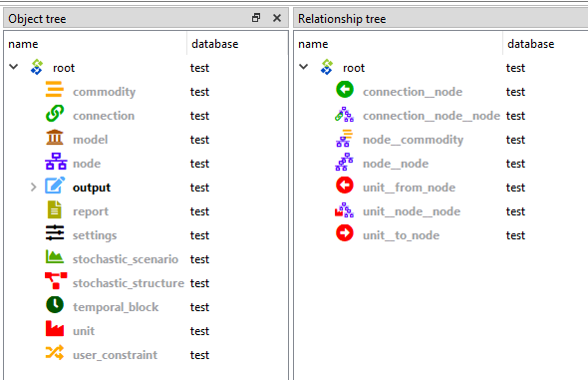
Task: Click the unit__node_node icon
Action: [344, 210]
